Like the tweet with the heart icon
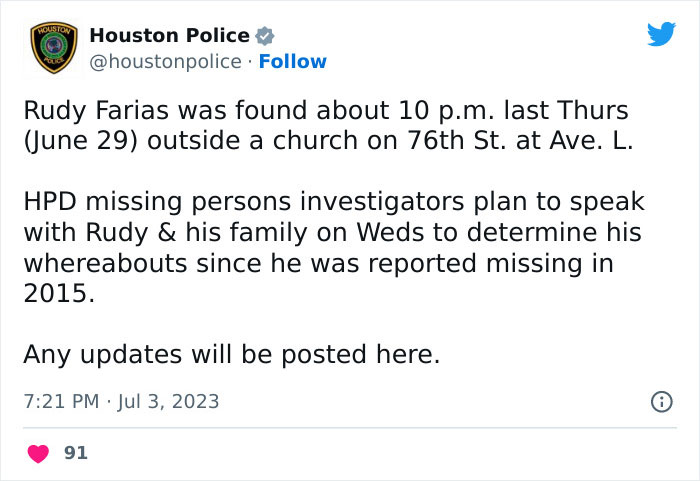Viewport: 700px width, 481px height. (x=38, y=453)
